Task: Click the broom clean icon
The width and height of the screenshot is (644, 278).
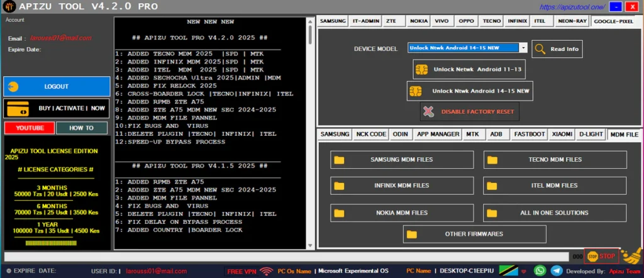Action: pos(631,255)
